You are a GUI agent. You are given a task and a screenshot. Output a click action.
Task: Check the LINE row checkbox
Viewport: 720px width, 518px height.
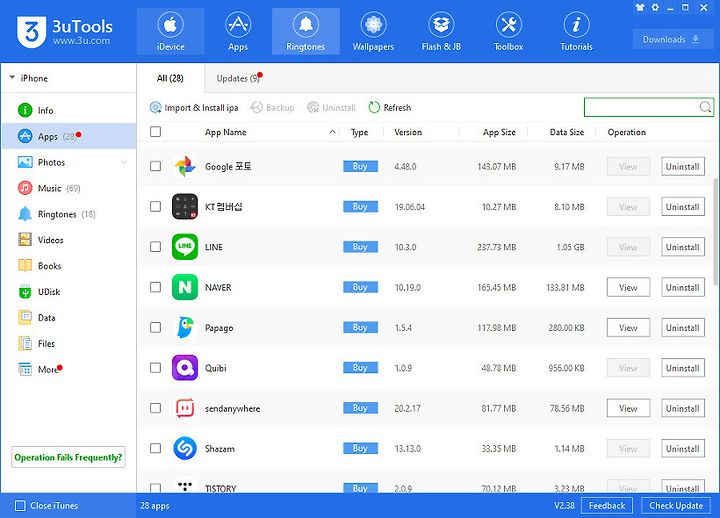click(x=156, y=247)
